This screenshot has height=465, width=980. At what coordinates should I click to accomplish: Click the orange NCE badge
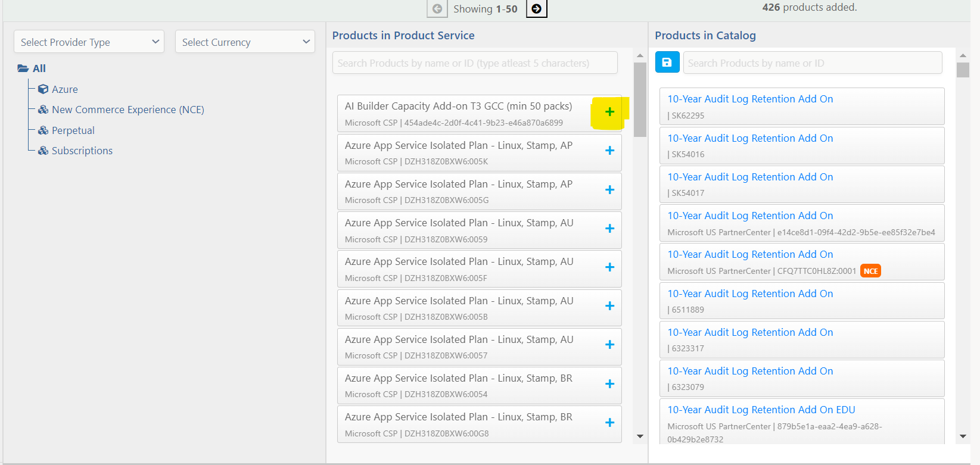coord(870,271)
